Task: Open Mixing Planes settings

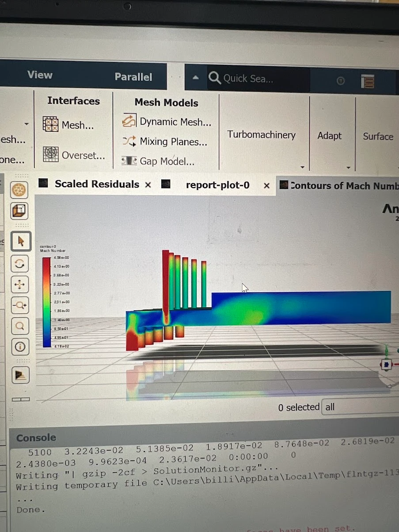Action: pyautogui.click(x=165, y=141)
